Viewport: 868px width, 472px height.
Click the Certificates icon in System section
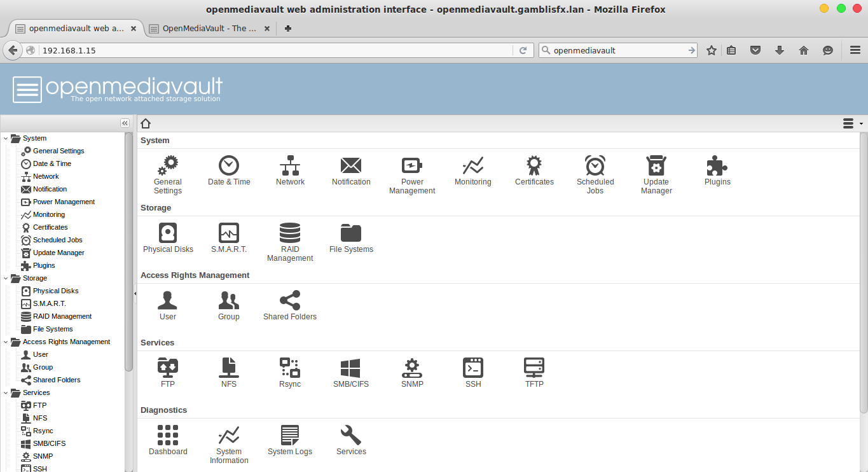point(534,166)
